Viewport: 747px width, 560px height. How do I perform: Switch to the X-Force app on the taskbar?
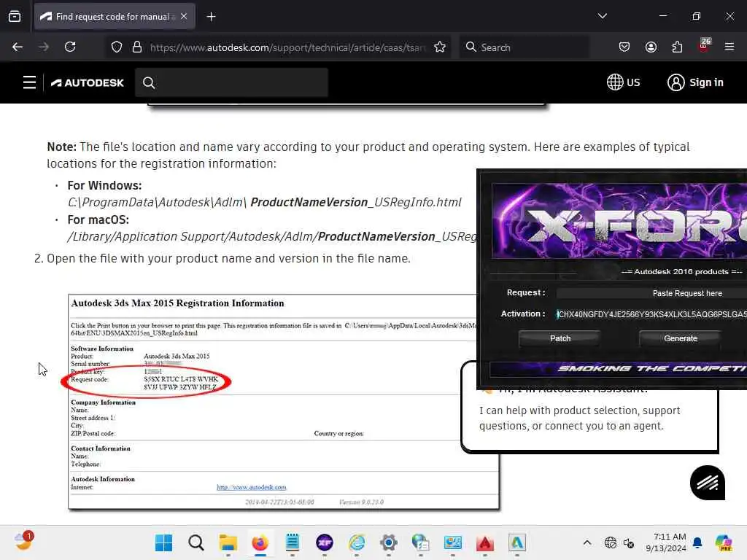pyautogui.click(x=325, y=542)
